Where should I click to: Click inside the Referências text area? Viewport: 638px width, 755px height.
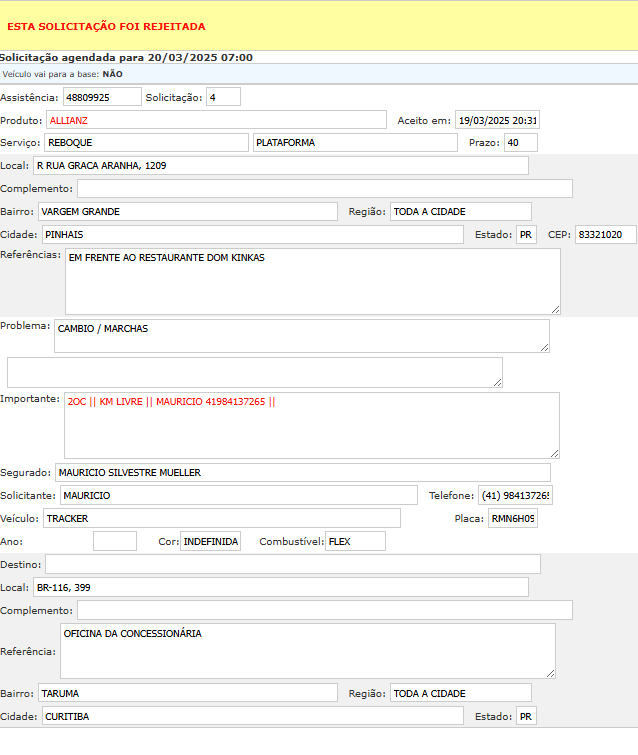(312, 281)
